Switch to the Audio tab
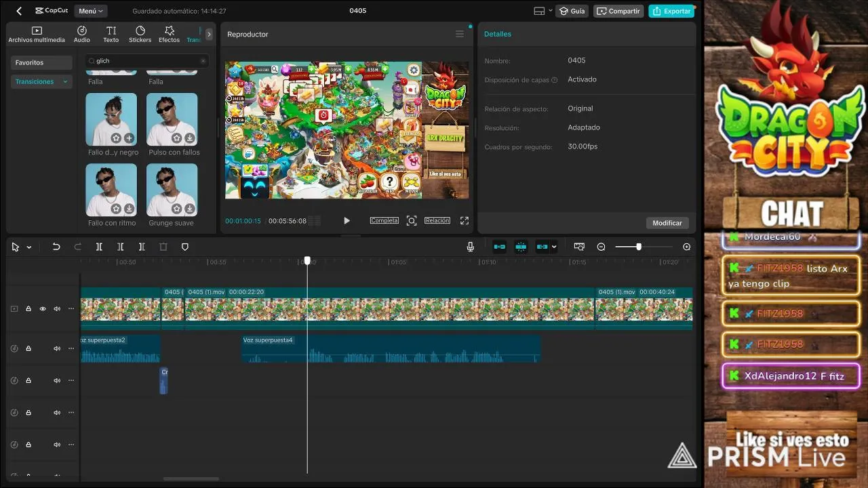Image resolution: width=868 pixels, height=488 pixels. point(82,35)
